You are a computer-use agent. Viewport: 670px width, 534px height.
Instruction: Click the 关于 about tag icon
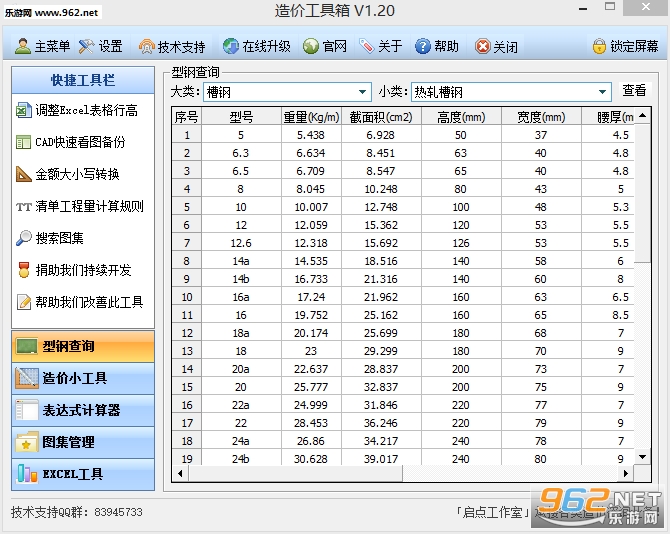coord(367,46)
